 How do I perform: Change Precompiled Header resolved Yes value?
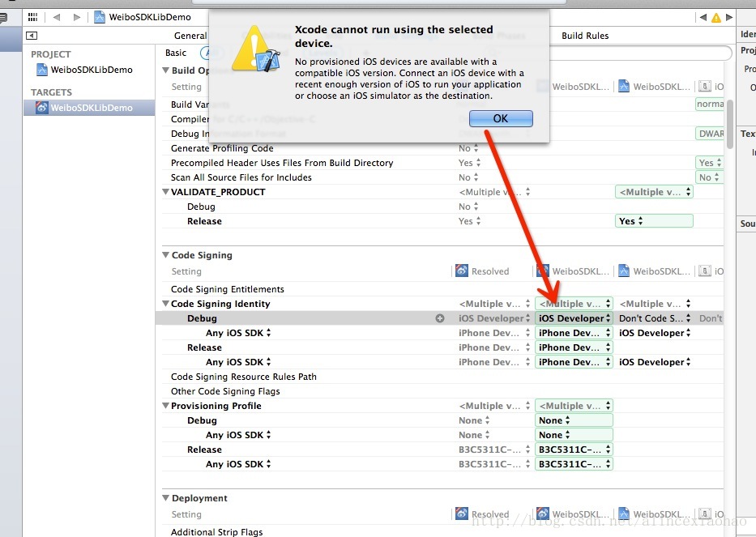(x=470, y=163)
